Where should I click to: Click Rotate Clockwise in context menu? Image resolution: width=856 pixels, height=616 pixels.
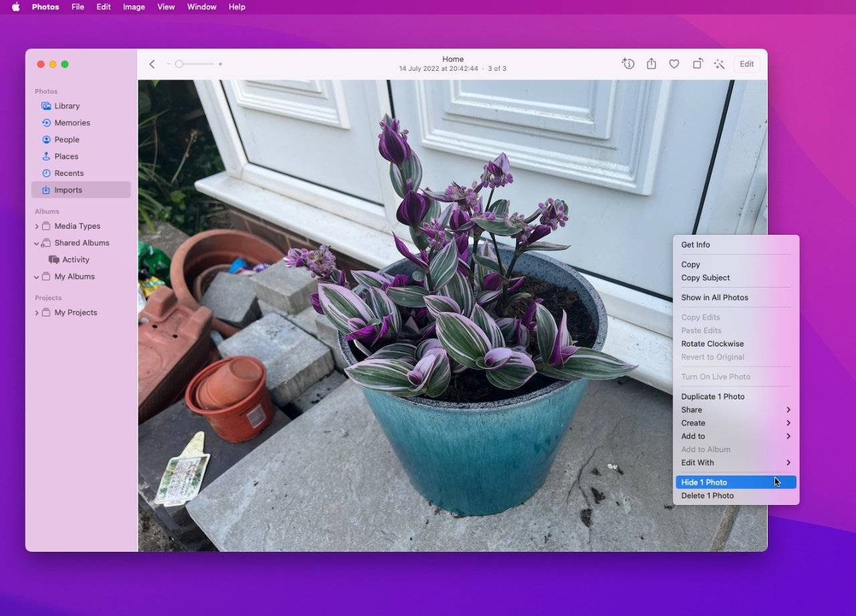point(712,344)
